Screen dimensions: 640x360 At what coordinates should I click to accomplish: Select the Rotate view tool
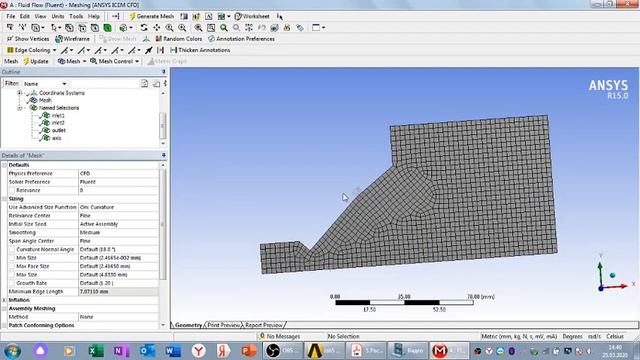144,28
